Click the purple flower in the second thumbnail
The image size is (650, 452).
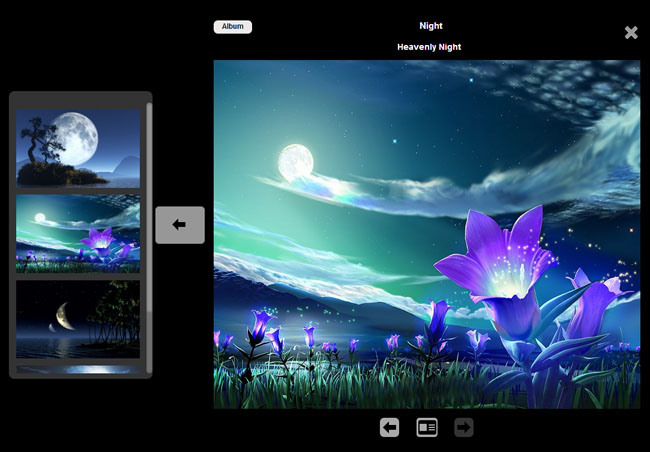click(x=100, y=242)
